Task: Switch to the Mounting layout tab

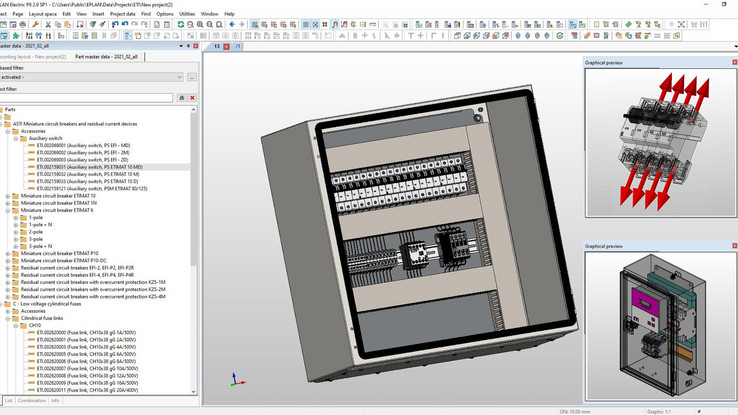Action: [x=33, y=56]
